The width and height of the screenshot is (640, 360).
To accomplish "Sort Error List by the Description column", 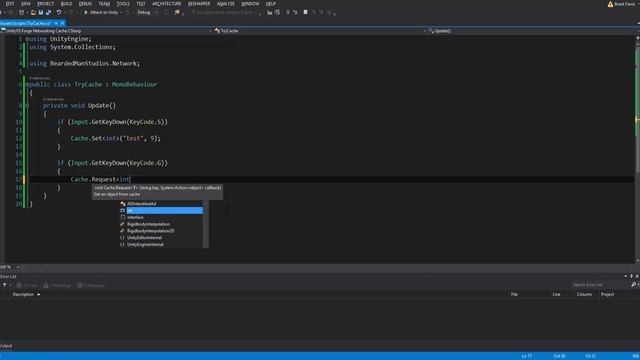I will [23, 294].
